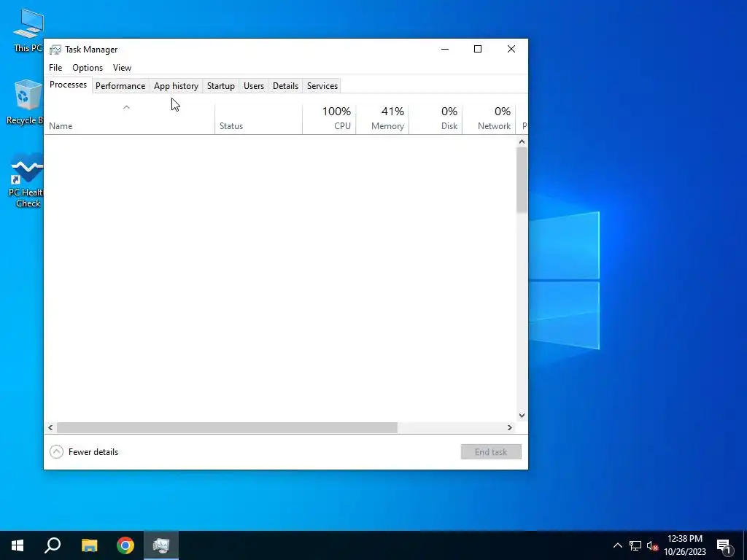Click the horizontal scrollbar thumb

[227, 427]
